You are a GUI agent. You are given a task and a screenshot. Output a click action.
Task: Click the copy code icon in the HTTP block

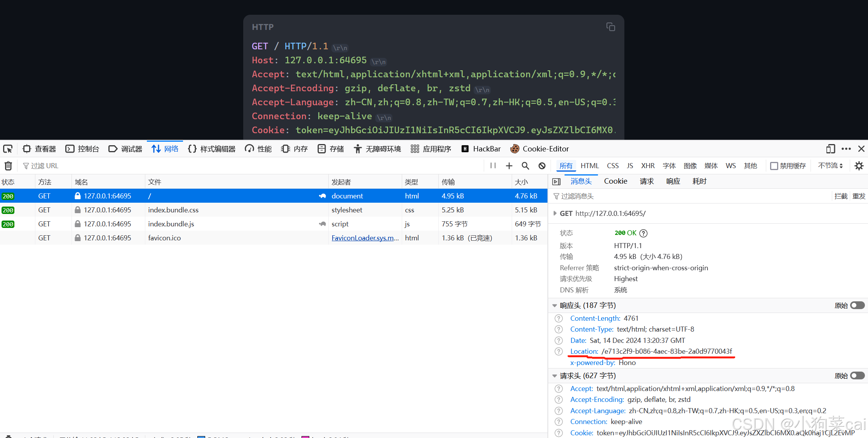click(x=610, y=27)
